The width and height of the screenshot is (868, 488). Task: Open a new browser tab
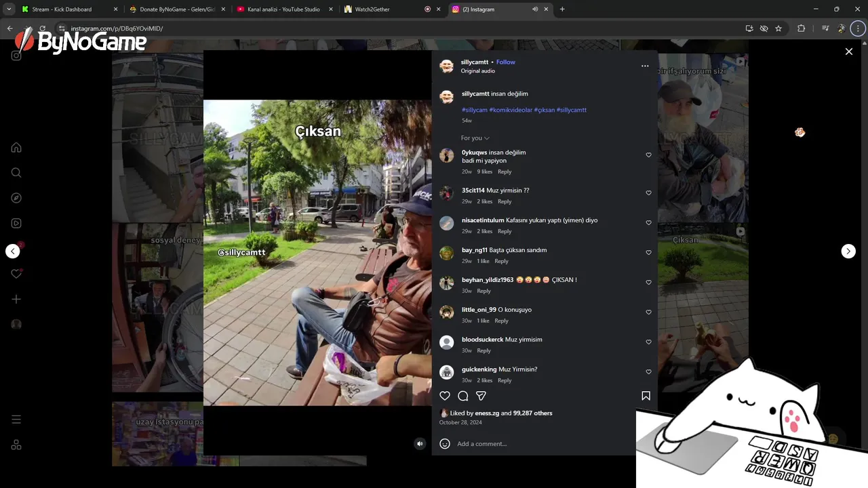coord(562,9)
